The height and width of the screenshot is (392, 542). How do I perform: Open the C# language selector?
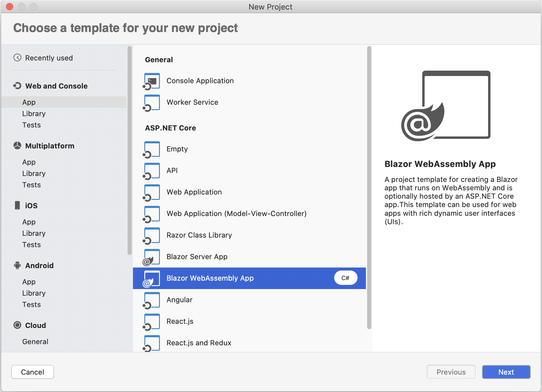coord(346,278)
